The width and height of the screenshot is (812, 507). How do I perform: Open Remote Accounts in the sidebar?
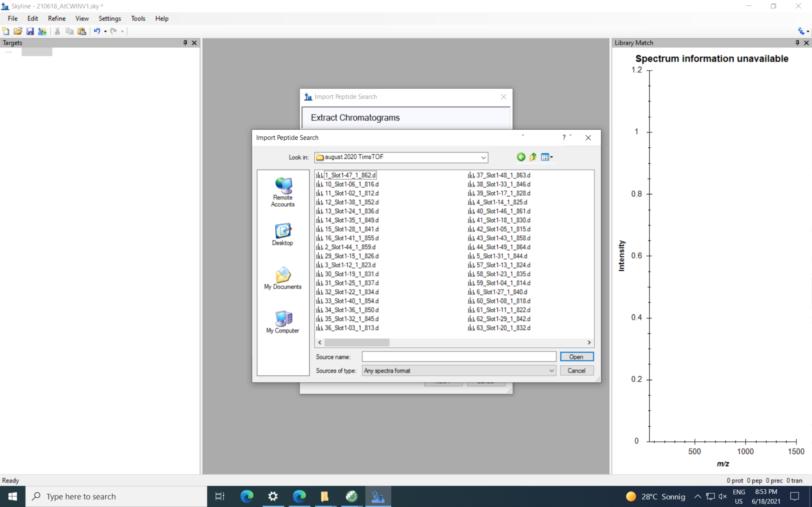[283, 192]
